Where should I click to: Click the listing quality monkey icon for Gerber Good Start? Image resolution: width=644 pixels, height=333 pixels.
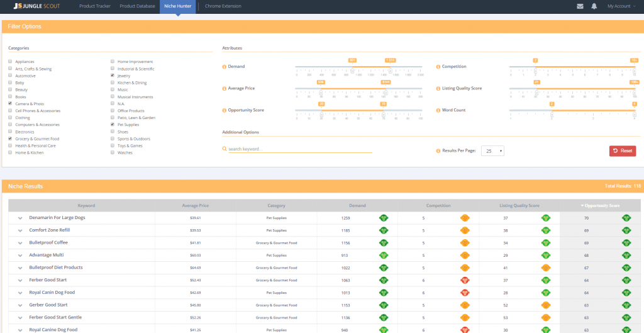pos(546,305)
